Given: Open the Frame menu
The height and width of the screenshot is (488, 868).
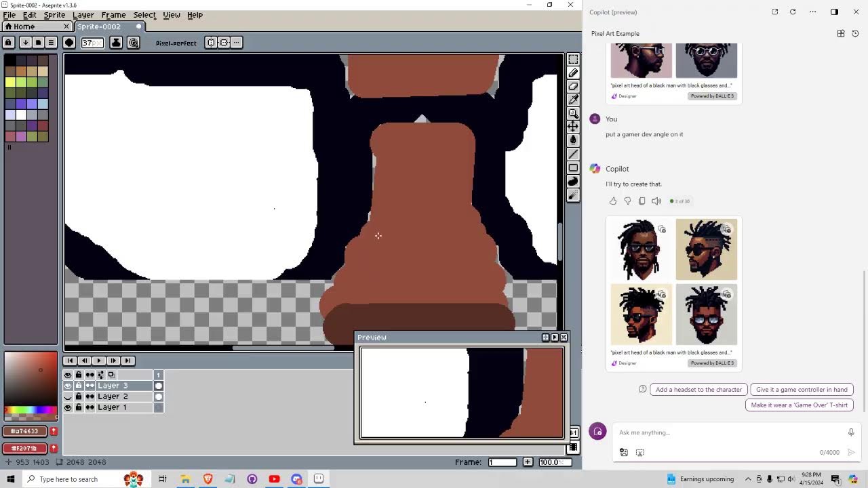Looking at the screenshot, I should pos(113,15).
